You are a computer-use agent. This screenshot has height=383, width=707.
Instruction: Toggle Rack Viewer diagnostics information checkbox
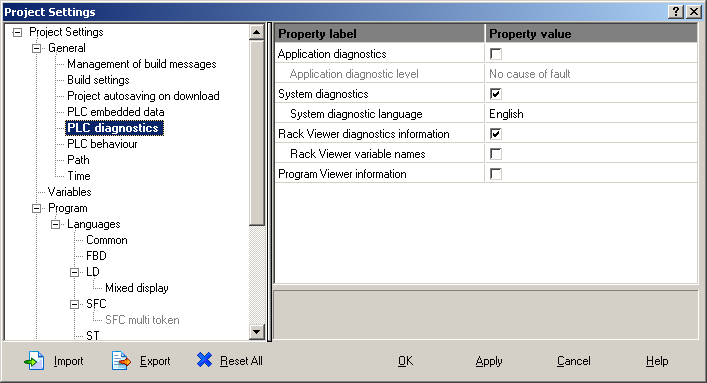coord(496,134)
